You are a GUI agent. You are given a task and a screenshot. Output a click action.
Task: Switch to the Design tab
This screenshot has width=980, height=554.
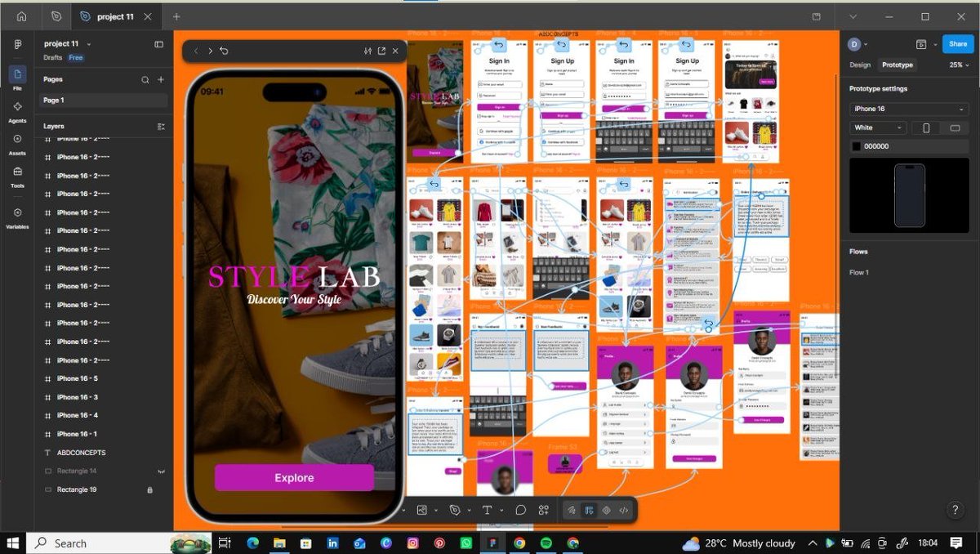point(860,65)
